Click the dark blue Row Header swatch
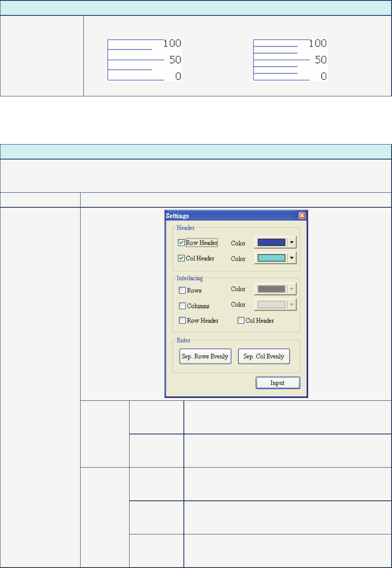The height and width of the screenshot is (568, 392). click(271, 243)
